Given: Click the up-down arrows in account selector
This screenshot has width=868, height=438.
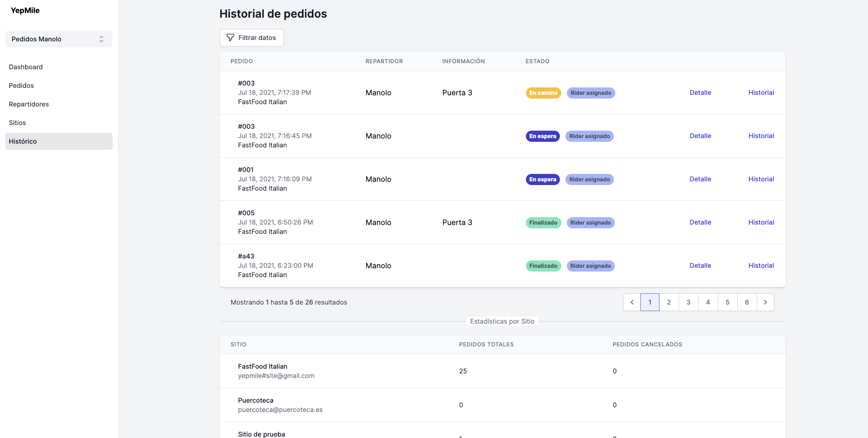Looking at the screenshot, I should point(101,39).
